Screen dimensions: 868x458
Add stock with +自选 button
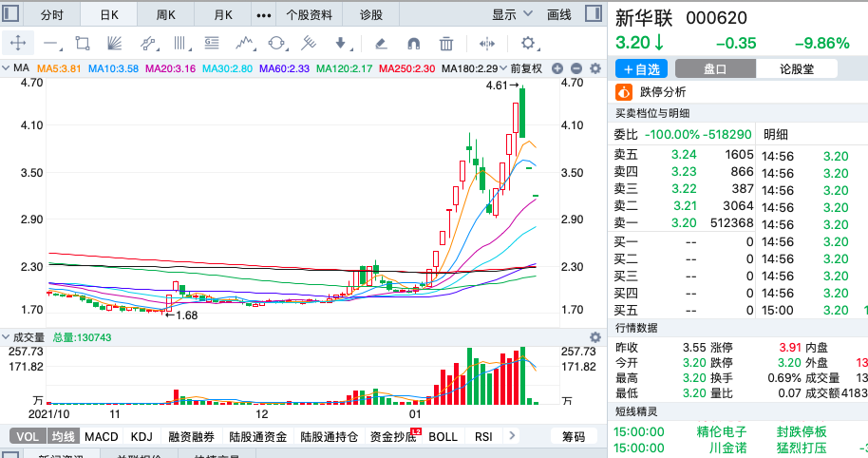642,69
